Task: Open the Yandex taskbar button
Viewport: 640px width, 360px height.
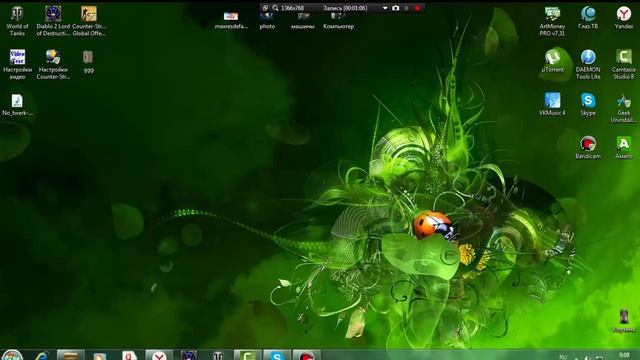Action: (159, 355)
